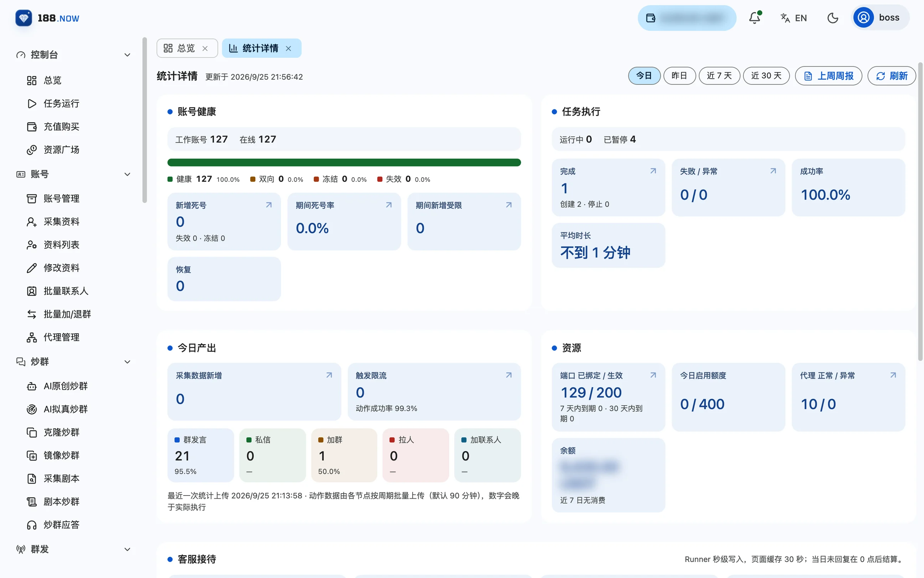The height and width of the screenshot is (578, 924).
Task: Select the 统计详情 tab
Action: pos(261,48)
